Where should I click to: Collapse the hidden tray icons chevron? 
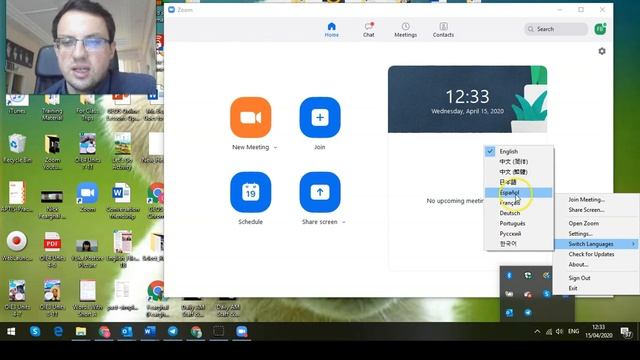(x=537, y=331)
